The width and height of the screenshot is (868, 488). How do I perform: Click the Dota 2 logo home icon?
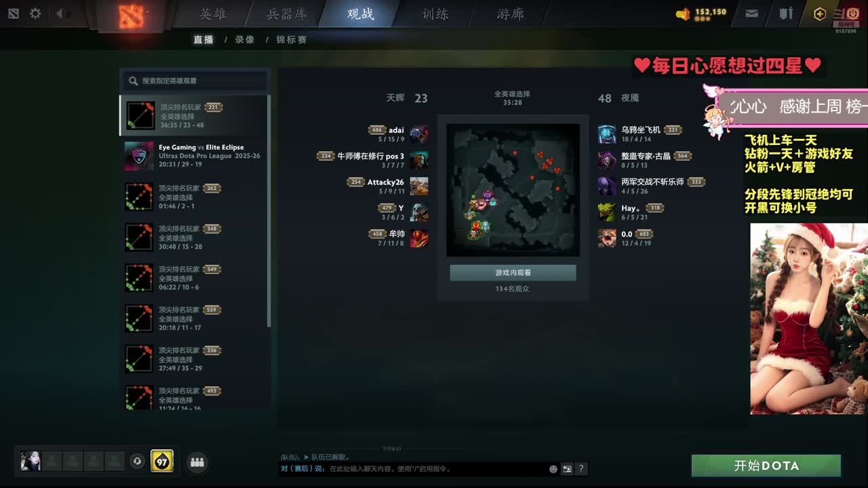tap(132, 16)
